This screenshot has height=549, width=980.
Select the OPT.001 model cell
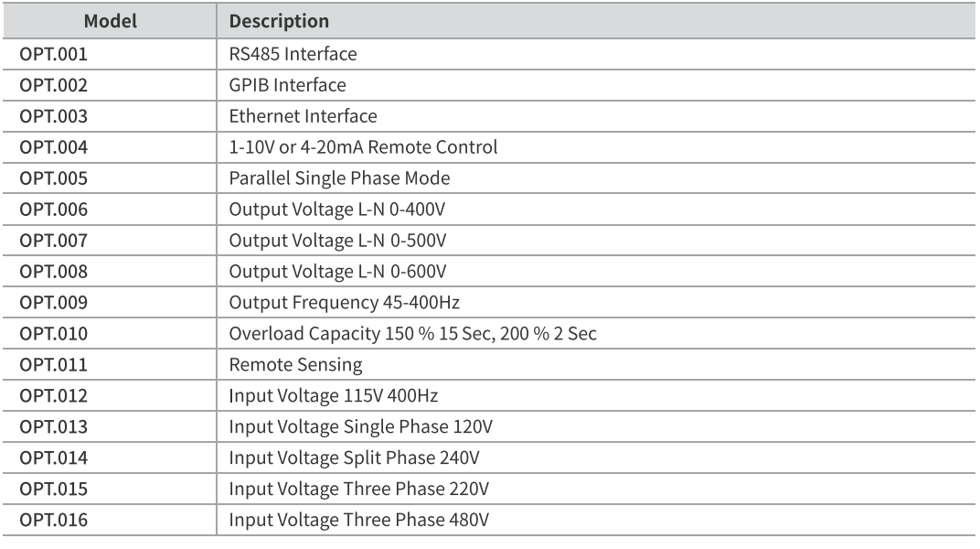click(54, 54)
